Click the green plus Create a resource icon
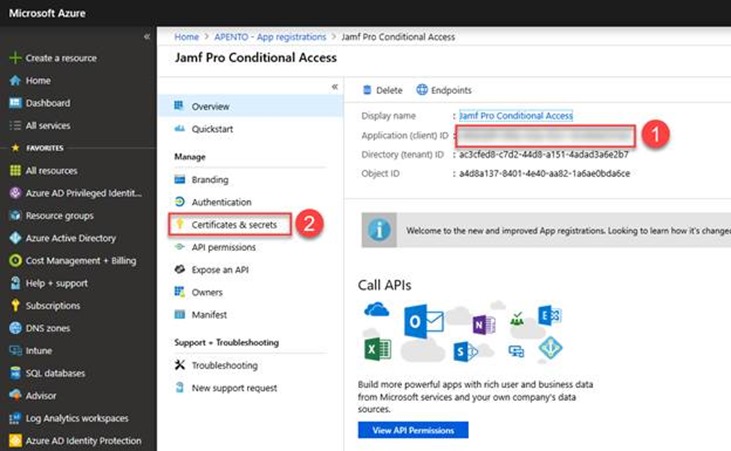 pyautogui.click(x=15, y=58)
